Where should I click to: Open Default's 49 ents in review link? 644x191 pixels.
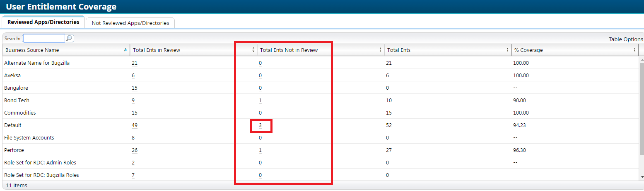tap(135, 125)
